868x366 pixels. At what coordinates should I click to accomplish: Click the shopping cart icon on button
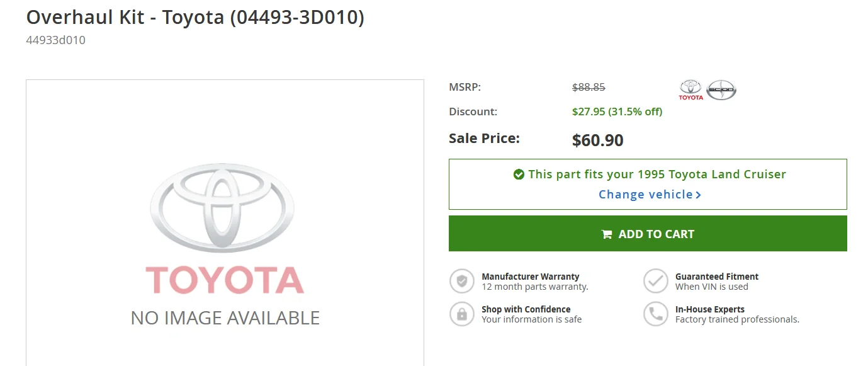607,234
